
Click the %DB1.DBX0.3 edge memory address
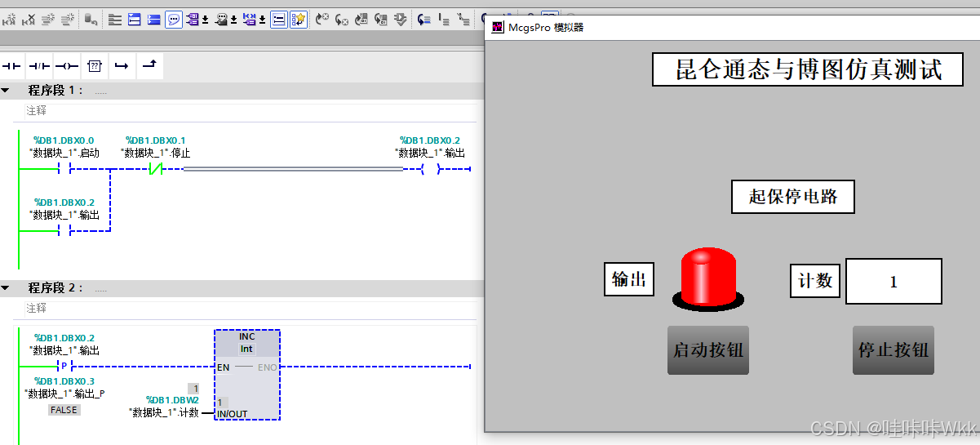(64, 381)
